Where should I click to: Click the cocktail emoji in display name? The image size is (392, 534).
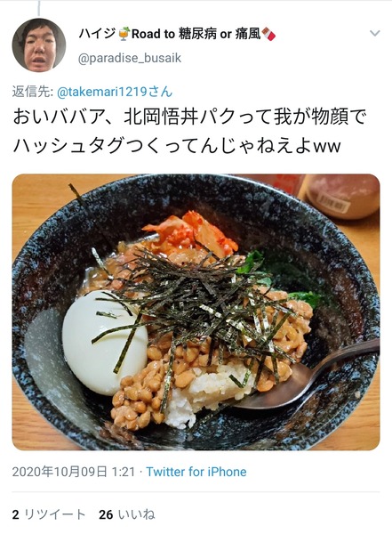pyautogui.click(x=124, y=34)
